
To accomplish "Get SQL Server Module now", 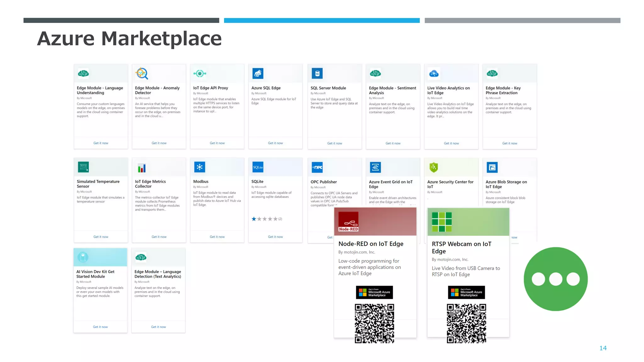I will pos(335,143).
